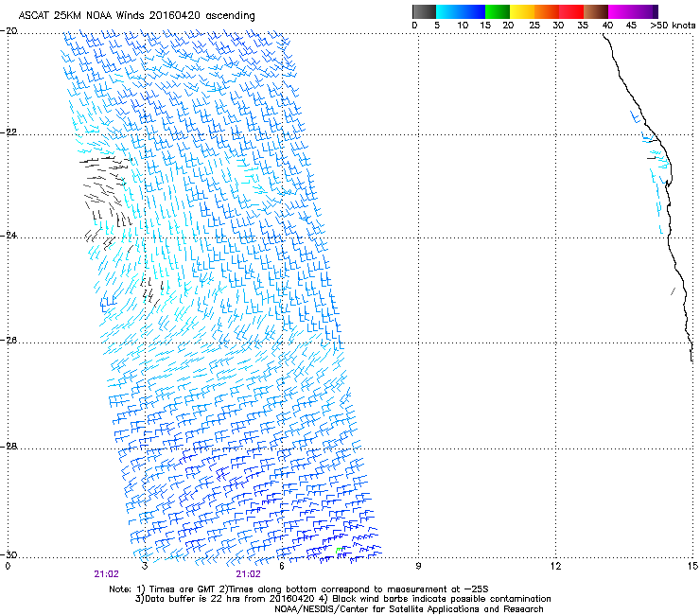
Task: Click the 15 longitude axis label
Action: pyautogui.click(x=692, y=567)
